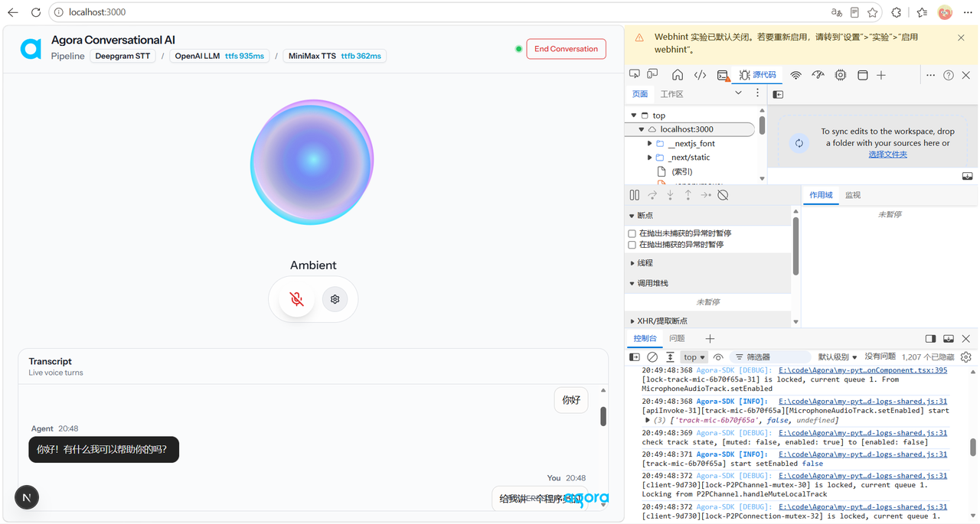Dismiss the Webhint notification banner
This screenshot has width=980, height=524.
click(x=961, y=37)
